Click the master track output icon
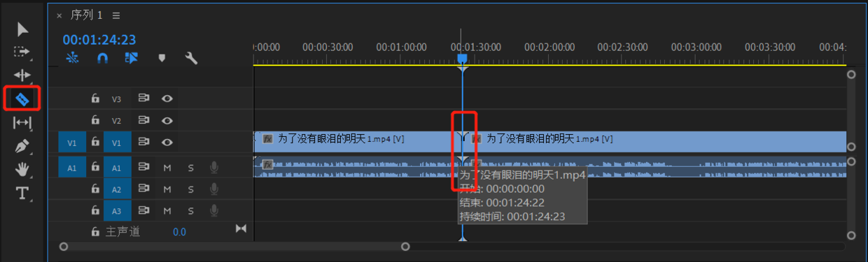This screenshot has height=262, width=868. tap(241, 228)
